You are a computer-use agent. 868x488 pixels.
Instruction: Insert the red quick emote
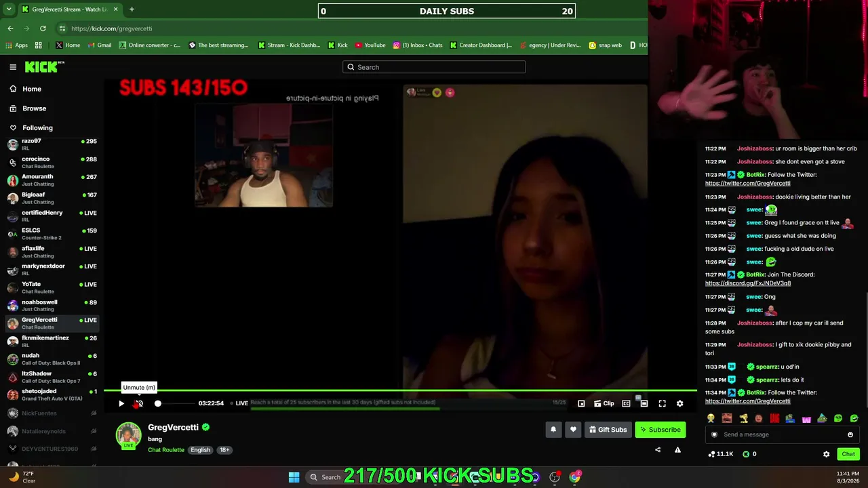[774, 418]
